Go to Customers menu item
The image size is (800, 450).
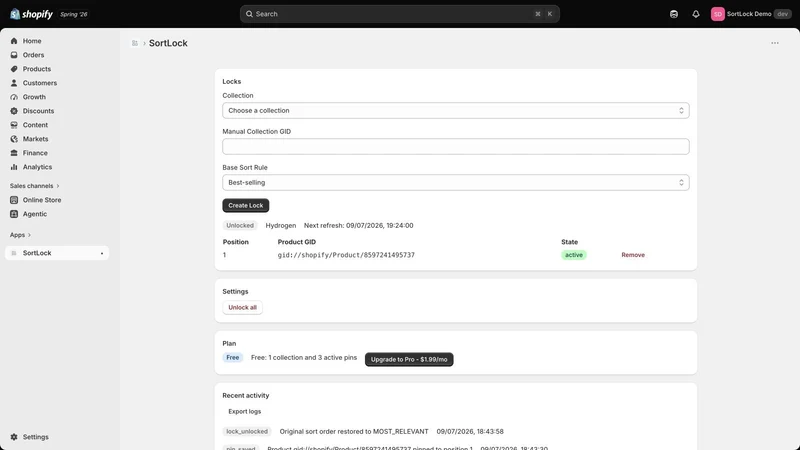[40, 83]
